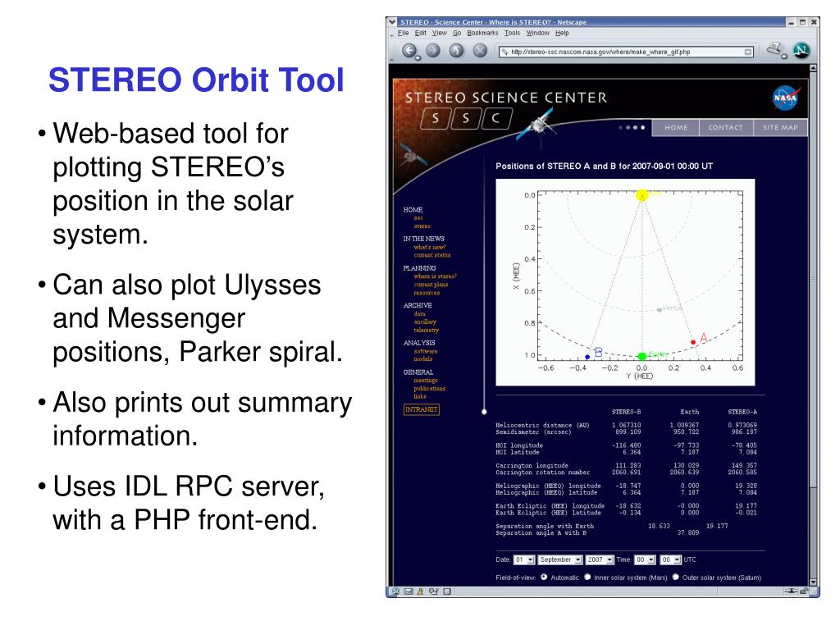Open the 'resources' link under Planning
840x630 pixels.
(427, 293)
